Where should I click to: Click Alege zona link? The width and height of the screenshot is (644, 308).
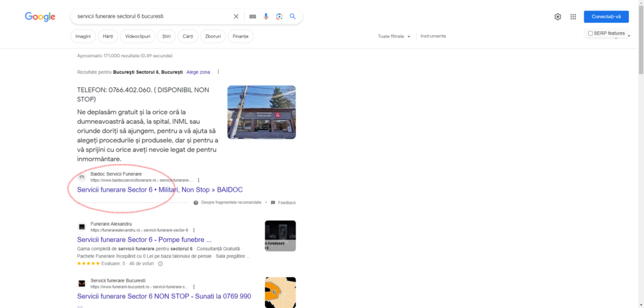198,72
